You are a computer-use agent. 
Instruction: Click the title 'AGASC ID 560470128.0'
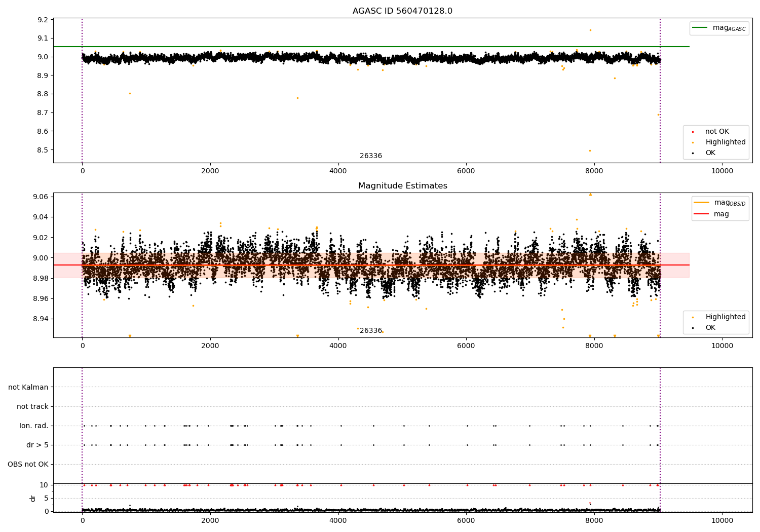(x=402, y=11)
